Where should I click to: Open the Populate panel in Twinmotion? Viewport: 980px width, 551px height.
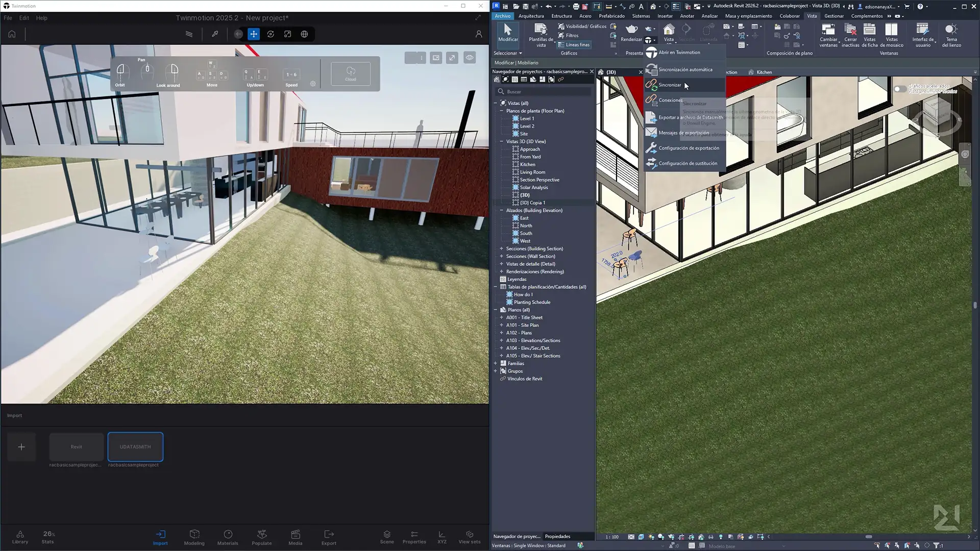pyautogui.click(x=261, y=537)
